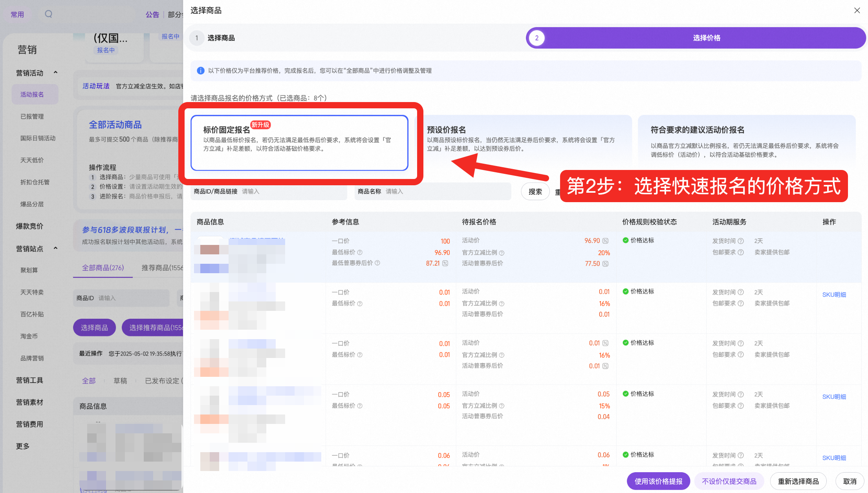Open 营销素材 in the sidebar
This screenshot has height=493, width=868.
[x=29, y=402]
